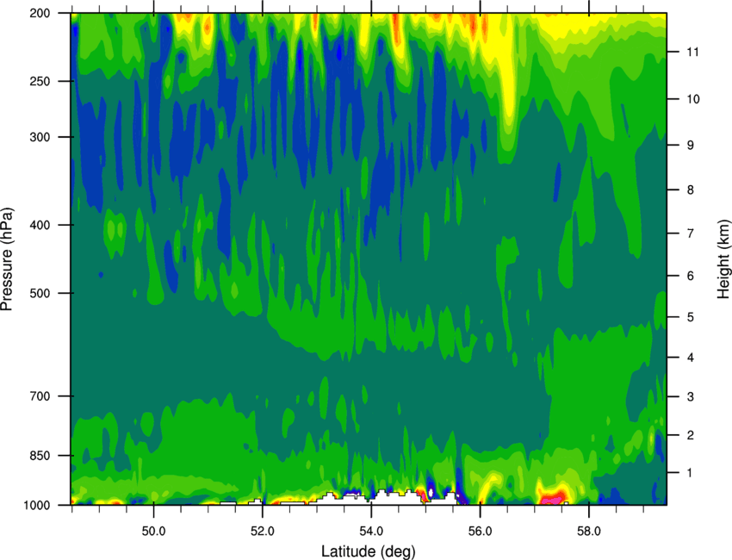Pick the 1 km height label
This screenshot has height=560, width=732.
tap(691, 473)
